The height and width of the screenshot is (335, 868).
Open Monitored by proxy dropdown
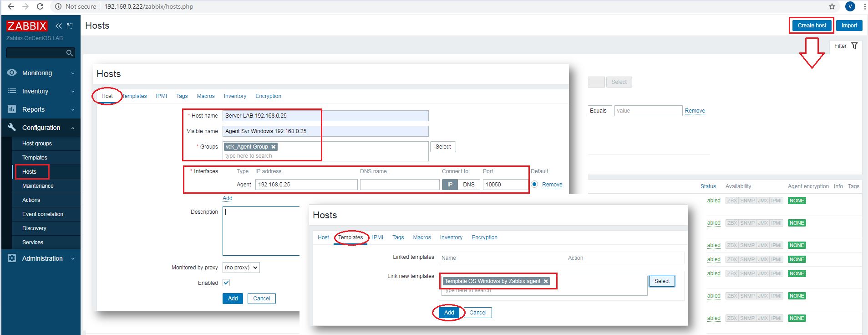(x=241, y=268)
